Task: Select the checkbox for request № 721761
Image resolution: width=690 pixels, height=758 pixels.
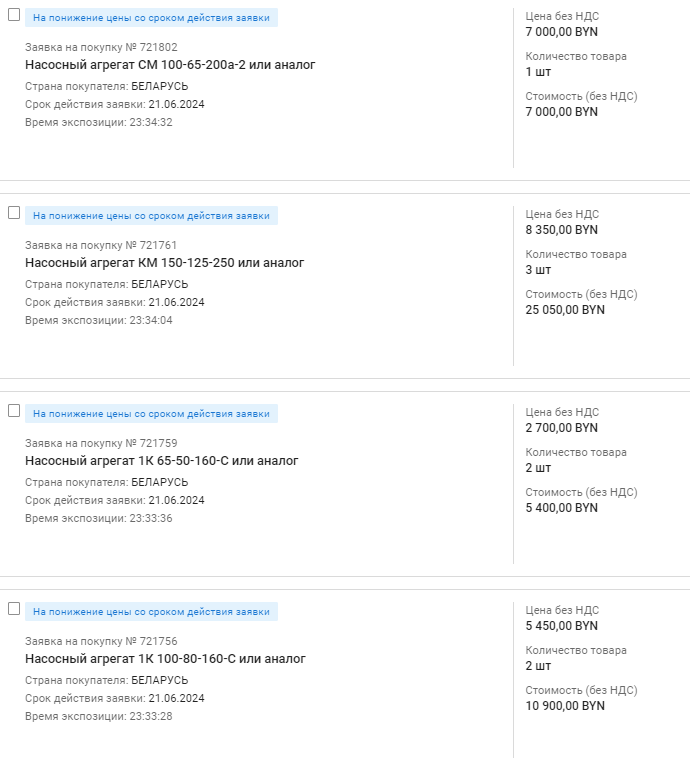Action: click(x=14, y=213)
